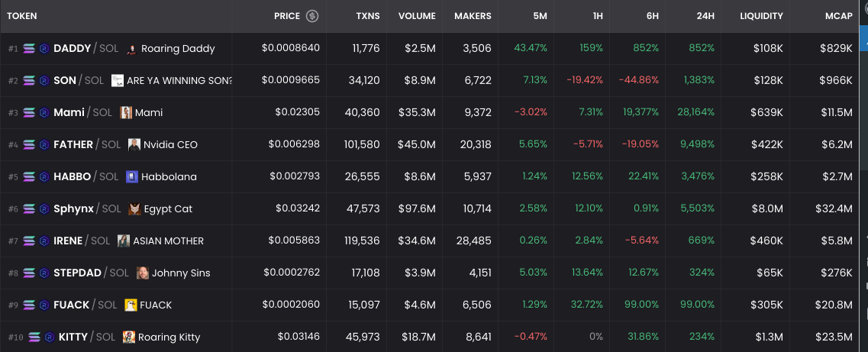Click the FUACK token logo image
This screenshot has width=868, height=352.
tap(131, 305)
